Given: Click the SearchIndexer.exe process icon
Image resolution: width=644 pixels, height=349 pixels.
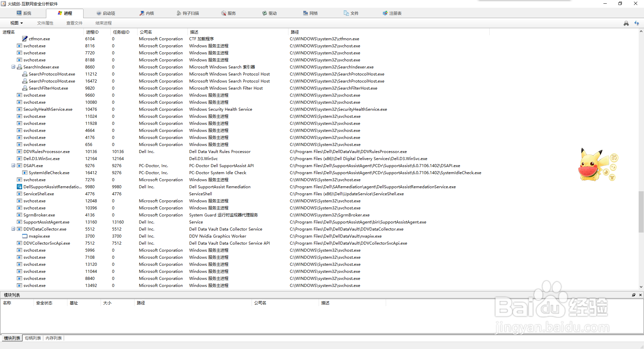Looking at the screenshot, I should pyautogui.click(x=19, y=67).
